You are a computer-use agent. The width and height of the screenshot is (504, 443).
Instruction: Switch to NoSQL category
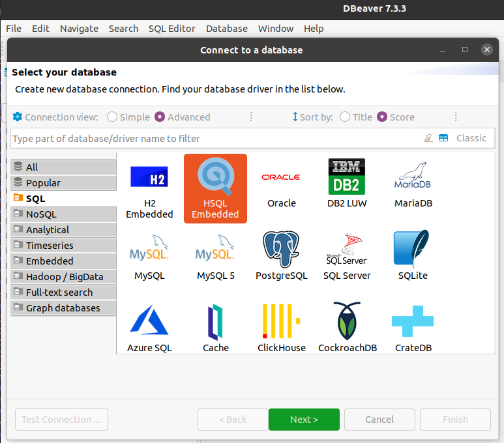(63, 214)
